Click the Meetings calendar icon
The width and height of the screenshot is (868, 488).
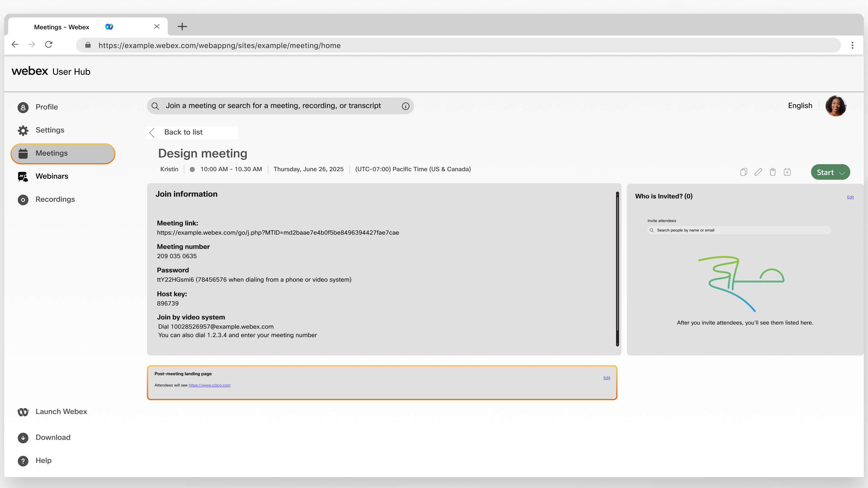point(23,153)
